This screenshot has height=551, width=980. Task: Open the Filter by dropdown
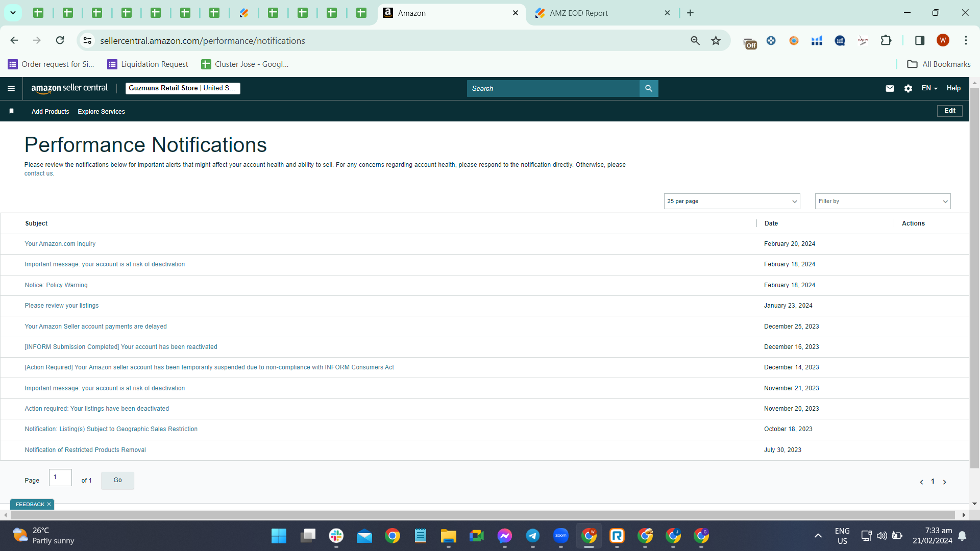click(883, 201)
